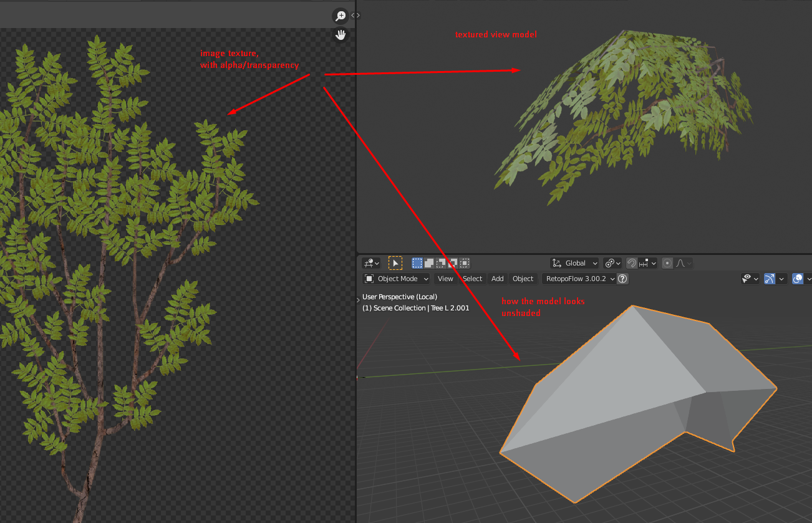Open the Object Mode dropdown
Screen dimensions: 812x523
click(x=397, y=279)
